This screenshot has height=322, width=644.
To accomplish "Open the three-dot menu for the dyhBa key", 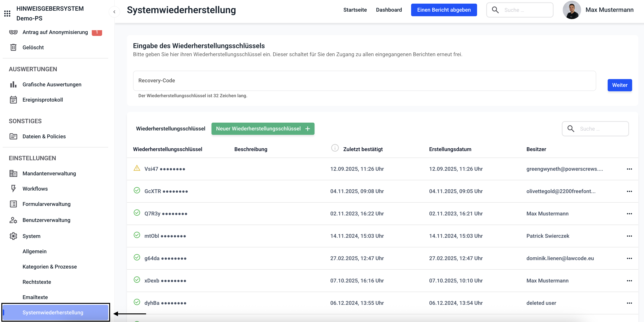I will coord(629,303).
